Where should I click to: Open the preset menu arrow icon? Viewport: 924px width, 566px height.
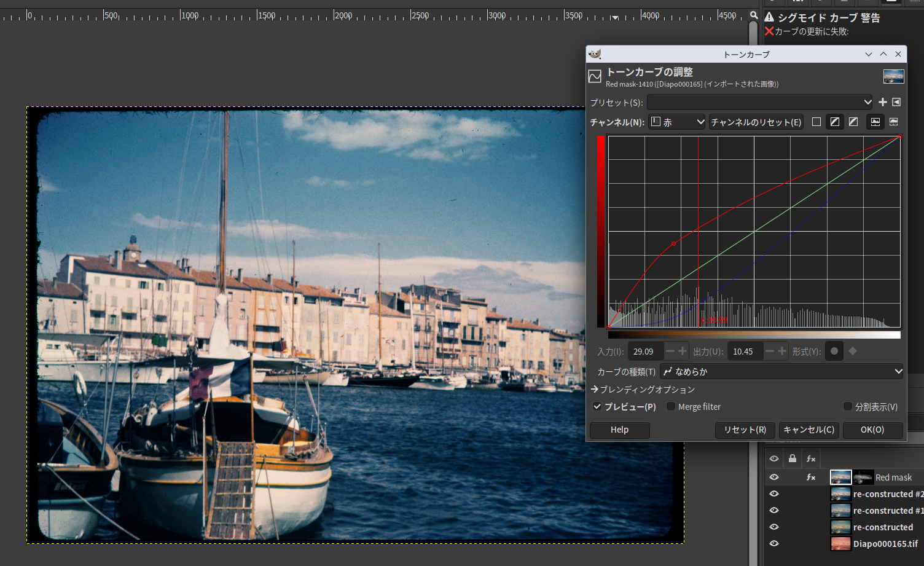point(896,102)
